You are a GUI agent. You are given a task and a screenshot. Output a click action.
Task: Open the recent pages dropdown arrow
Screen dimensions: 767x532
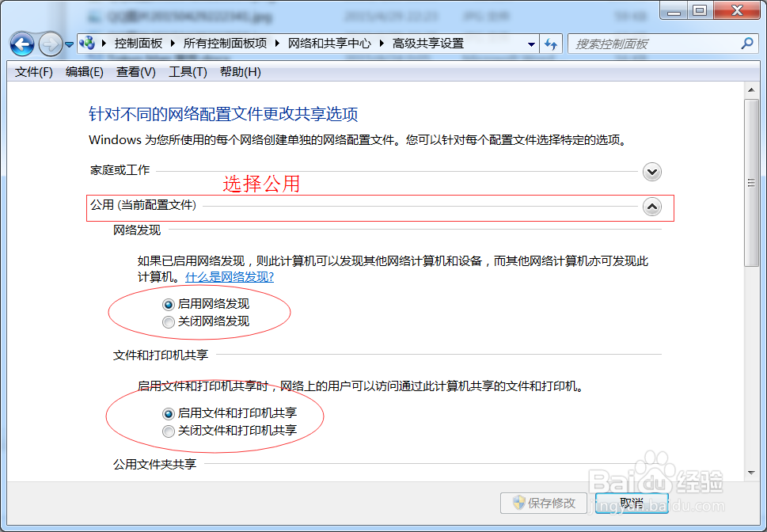tap(70, 44)
